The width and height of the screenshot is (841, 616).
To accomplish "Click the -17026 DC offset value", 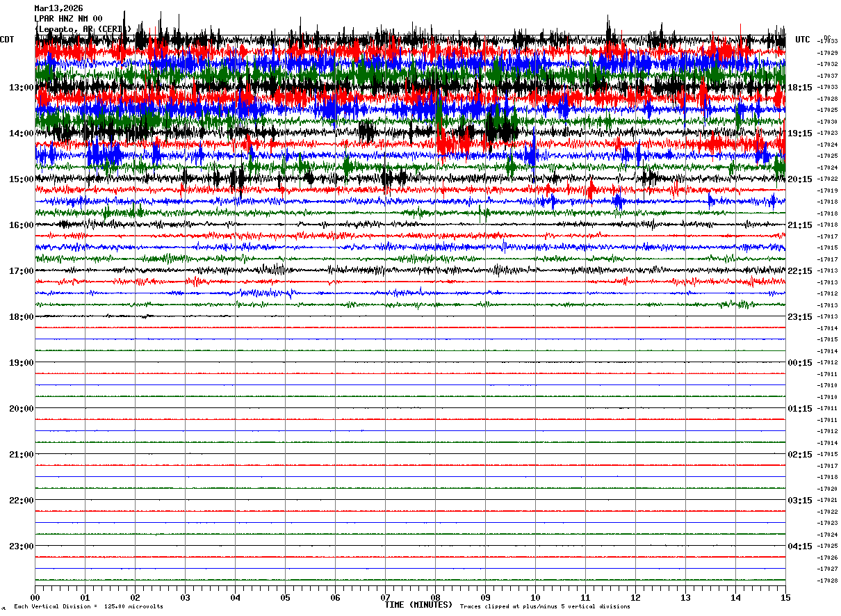I will [x=828, y=558].
